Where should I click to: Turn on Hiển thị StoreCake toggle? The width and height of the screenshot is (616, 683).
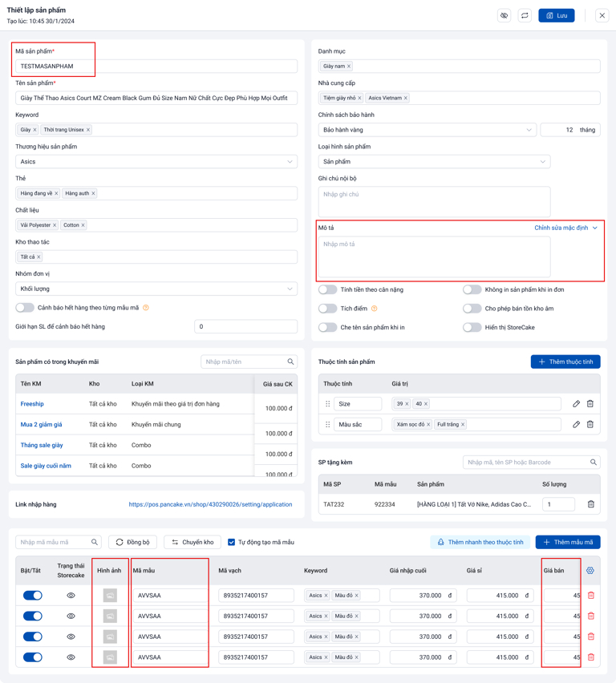click(x=472, y=327)
